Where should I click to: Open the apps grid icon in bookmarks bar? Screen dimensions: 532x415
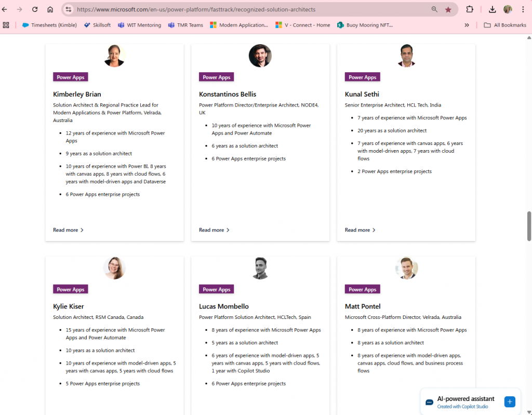click(x=6, y=25)
